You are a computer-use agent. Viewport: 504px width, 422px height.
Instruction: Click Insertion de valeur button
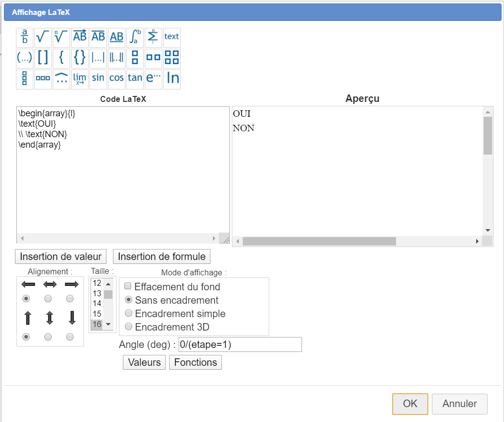(x=61, y=256)
